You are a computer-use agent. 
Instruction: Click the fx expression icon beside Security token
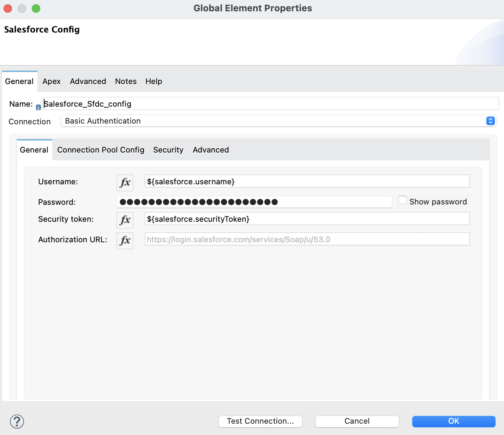pos(125,220)
